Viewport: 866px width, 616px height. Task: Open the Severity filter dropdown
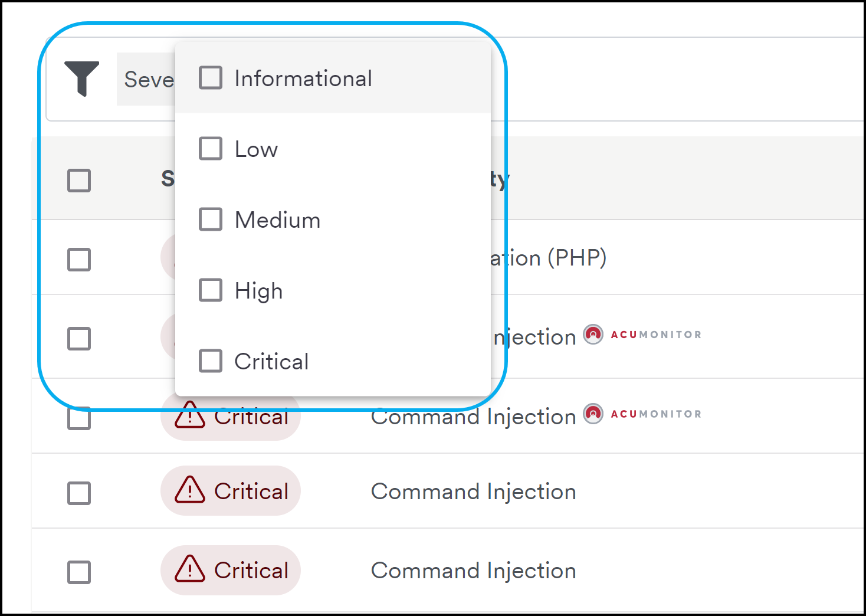tap(146, 79)
